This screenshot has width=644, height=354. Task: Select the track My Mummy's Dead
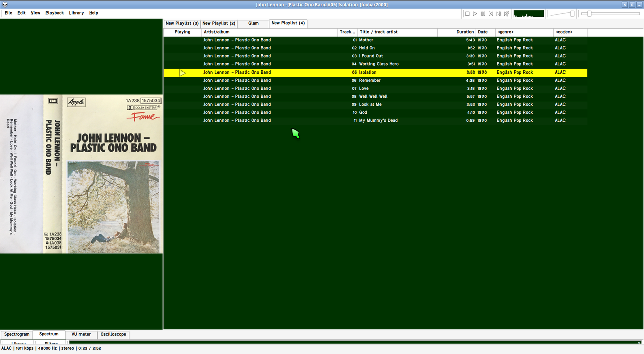tap(378, 121)
